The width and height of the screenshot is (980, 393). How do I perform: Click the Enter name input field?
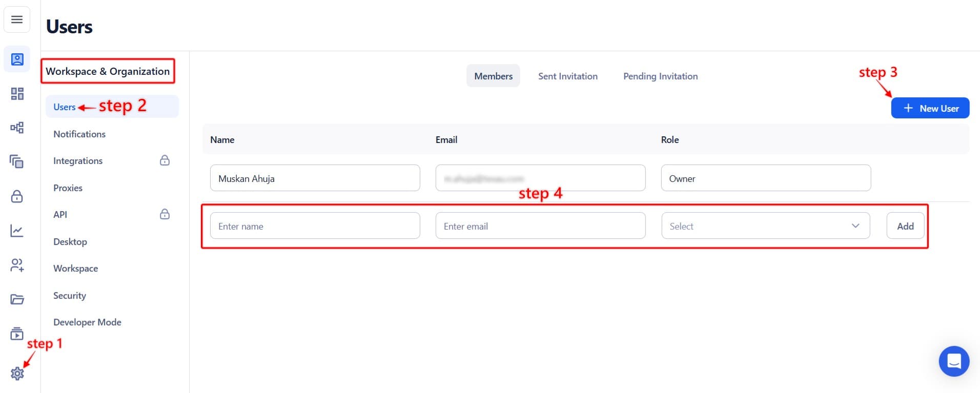point(315,226)
